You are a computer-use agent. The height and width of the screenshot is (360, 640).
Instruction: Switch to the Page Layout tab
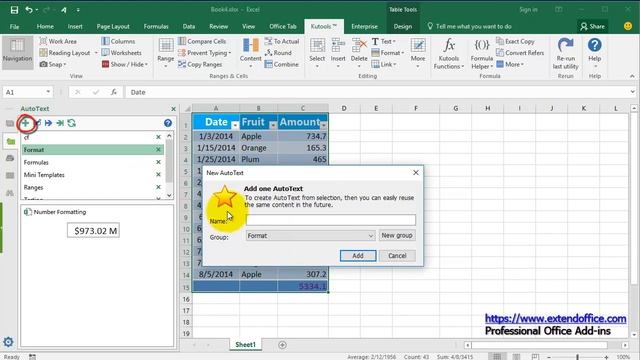click(113, 26)
